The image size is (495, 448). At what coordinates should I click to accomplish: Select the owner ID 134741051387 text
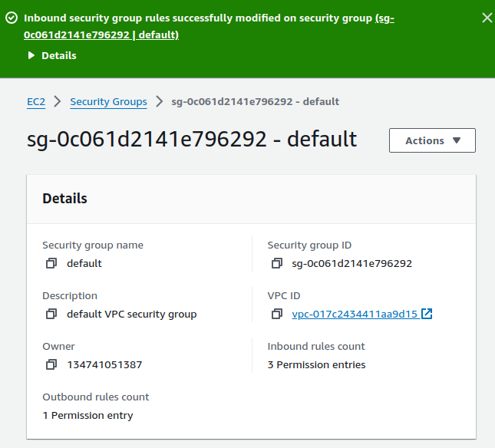tap(104, 365)
